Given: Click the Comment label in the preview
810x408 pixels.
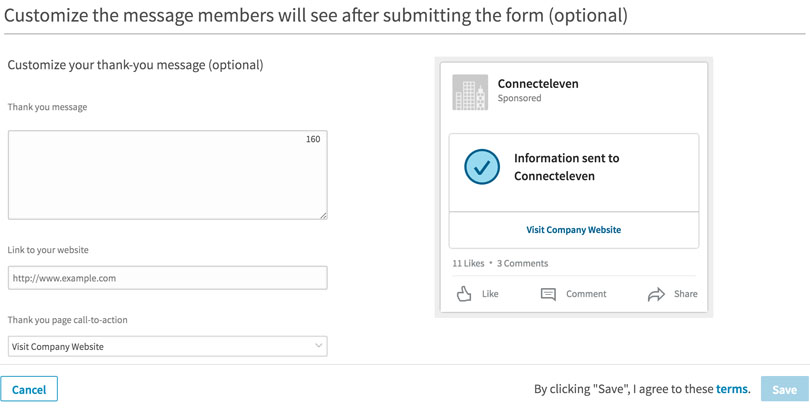Looking at the screenshot, I should tap(586, 294).
